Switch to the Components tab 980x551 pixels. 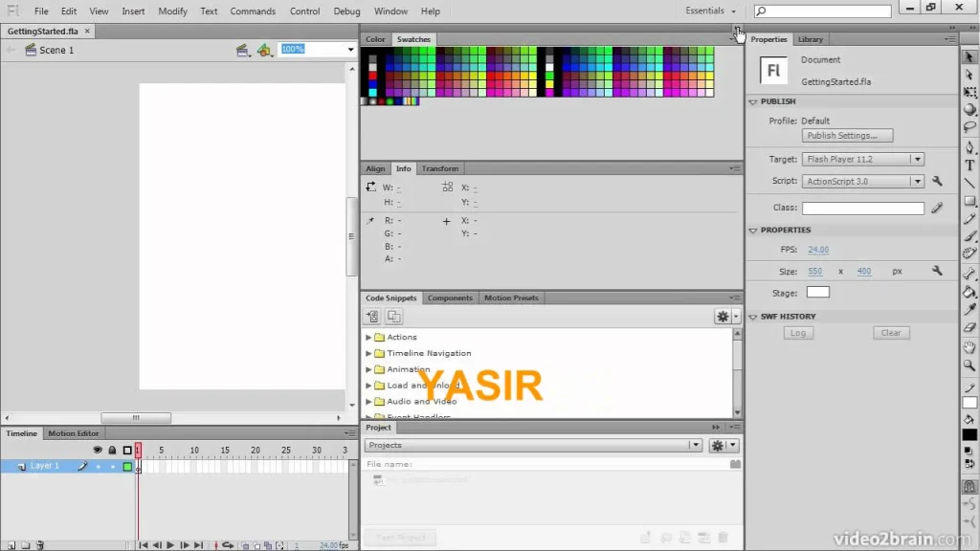[x=450, y=298]
